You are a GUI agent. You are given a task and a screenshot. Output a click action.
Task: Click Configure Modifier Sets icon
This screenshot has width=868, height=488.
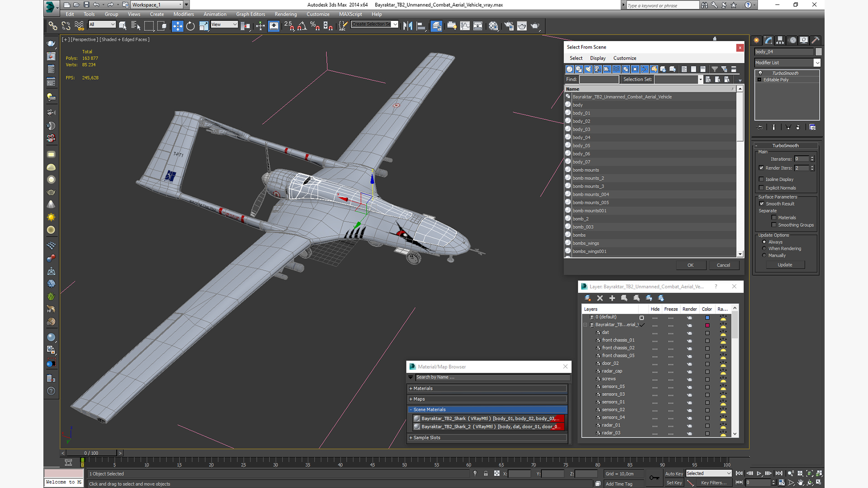pyautogui.click(x=812, y=127)
